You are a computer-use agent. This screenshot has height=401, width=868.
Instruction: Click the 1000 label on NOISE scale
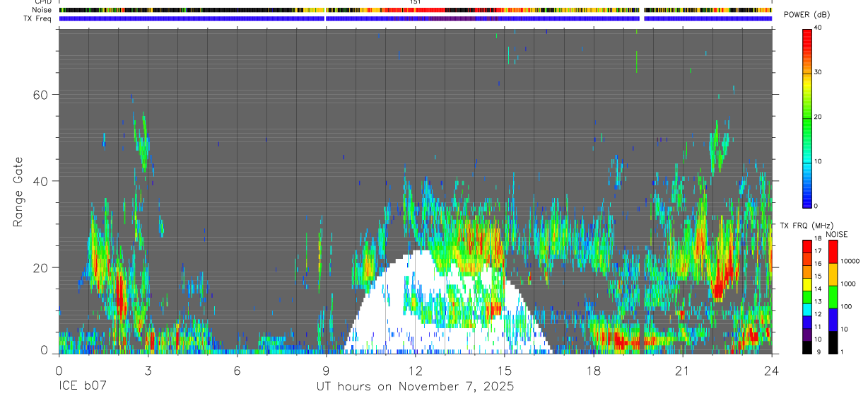pyautogui.click(x=847, y=284)
